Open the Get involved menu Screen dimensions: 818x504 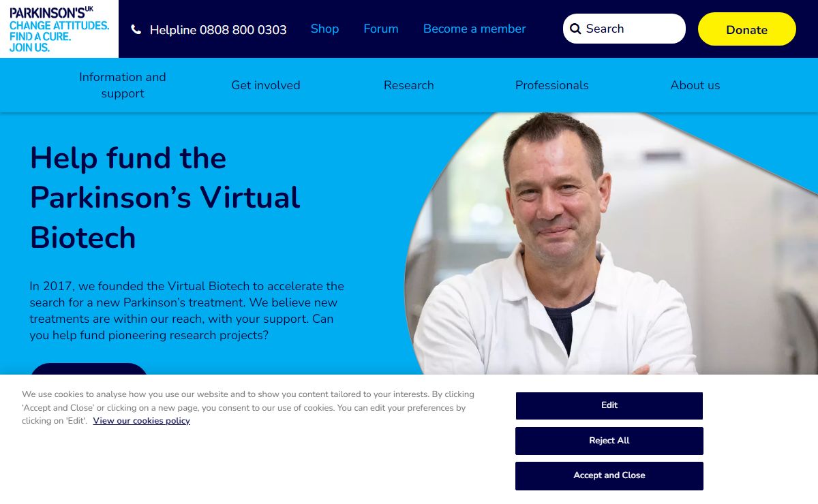coord(266,85)
